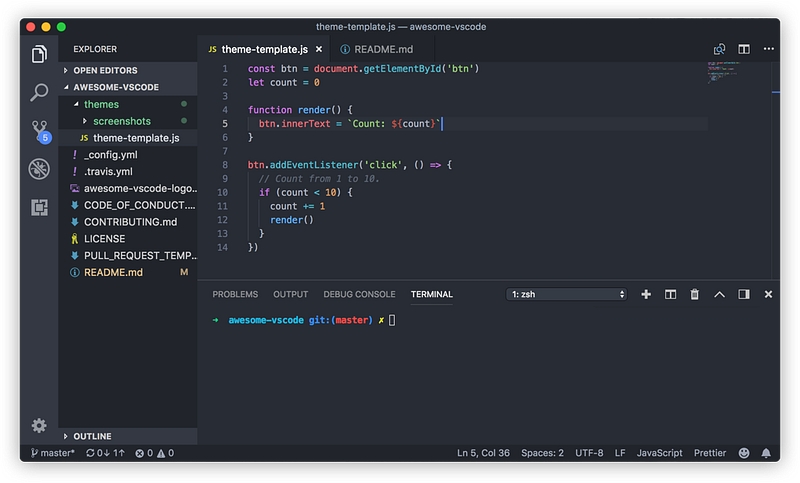
Task: Open the terminal selector '1: zsh' dropdown
Action: point(567,294)
